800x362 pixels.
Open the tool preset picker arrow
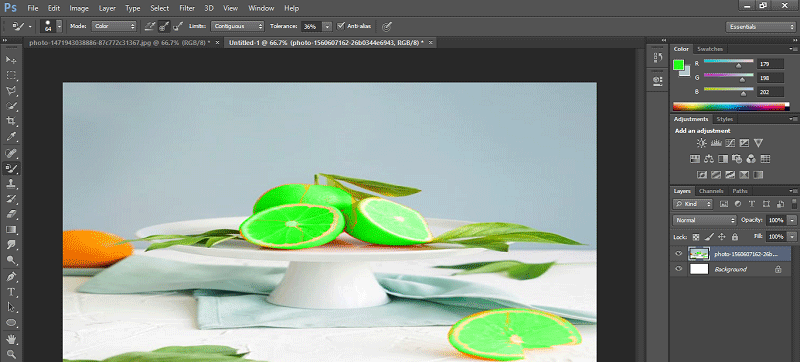pos(30,26)
